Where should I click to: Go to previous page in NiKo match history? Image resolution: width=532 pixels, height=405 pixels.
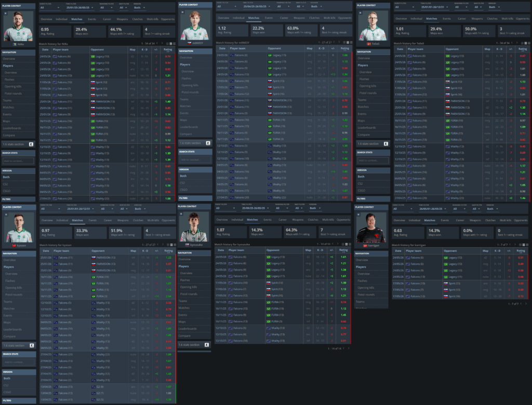click(x=157, y=44)
